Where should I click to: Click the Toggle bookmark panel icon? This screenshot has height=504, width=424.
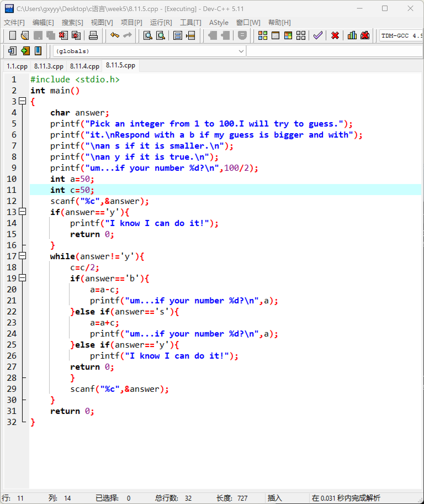[38, 51]
